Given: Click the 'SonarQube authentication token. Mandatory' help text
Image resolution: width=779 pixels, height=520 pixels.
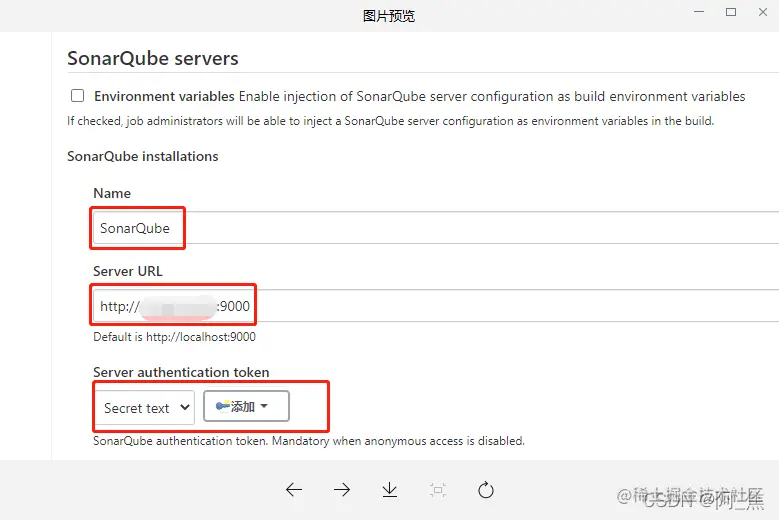Looking at the screenshot, I should [x=309, y=441].
